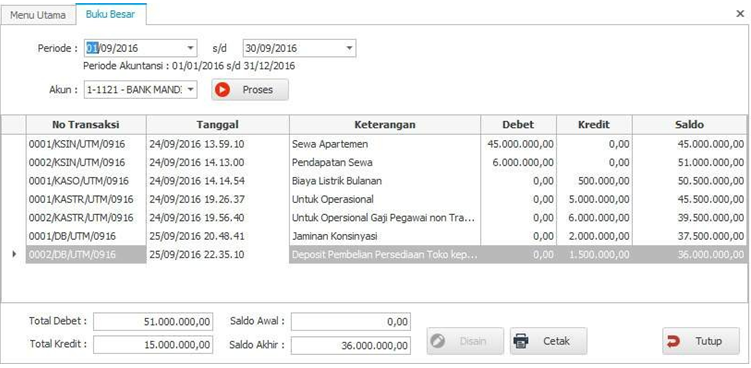Open the start date 01/09/2016 dropdown arrow
Image resolution: width=751 pixels, height=368 pixels.
(191, 48)
